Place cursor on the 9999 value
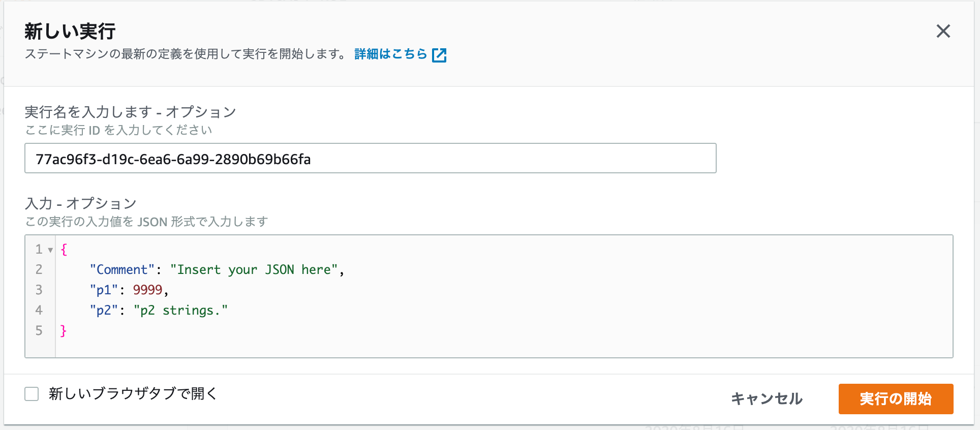 pos(147,290)
